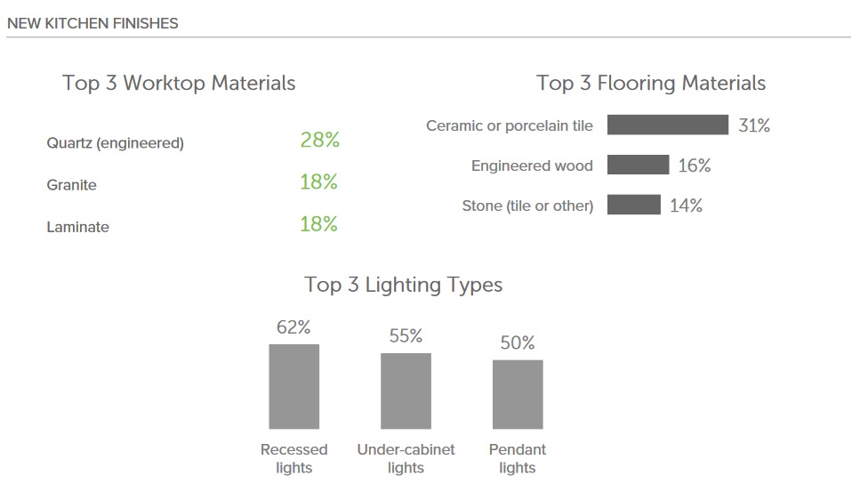This screenshot has height=492, width=868.
Task: Select the Granite worktop label
Action: (x=71, y=184)
